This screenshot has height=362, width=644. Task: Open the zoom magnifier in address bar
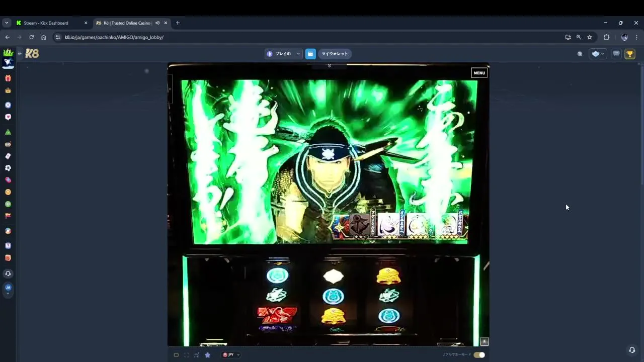[579, 37]
